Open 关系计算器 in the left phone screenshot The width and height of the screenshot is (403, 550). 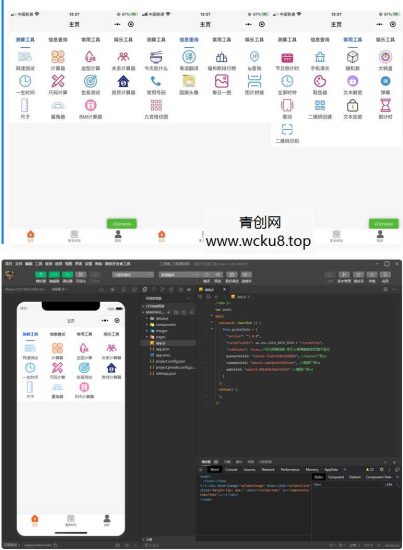coord(123,60)
